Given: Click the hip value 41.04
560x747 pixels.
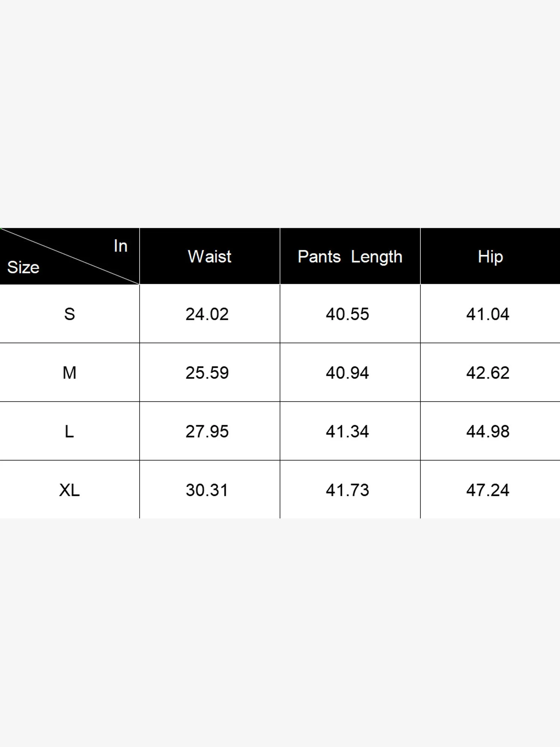Looking at the screenshot, I should tap(488, 314).
